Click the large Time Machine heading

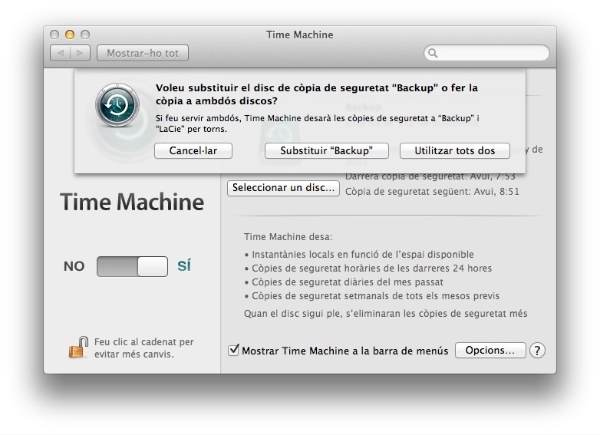coord(132,202)
